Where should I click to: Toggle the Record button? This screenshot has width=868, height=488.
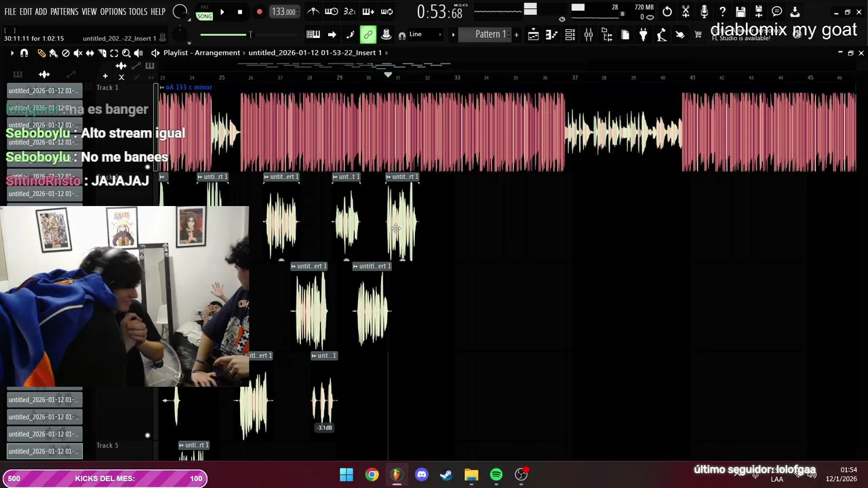click(x=259, y=12)
